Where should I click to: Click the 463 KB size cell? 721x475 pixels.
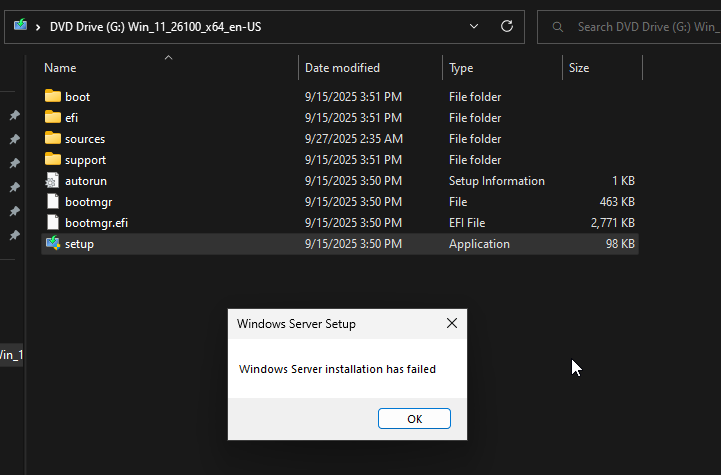617,202
